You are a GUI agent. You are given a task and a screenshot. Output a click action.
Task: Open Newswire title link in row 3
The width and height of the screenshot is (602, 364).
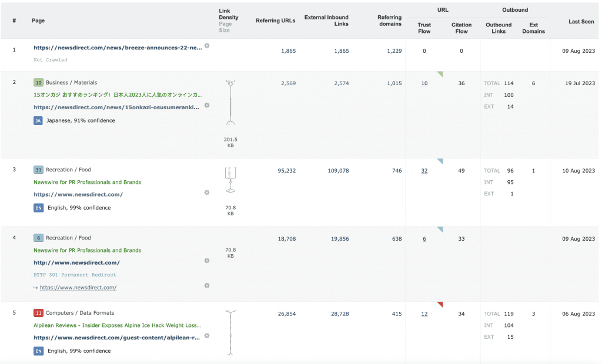[x=87, y=182]
